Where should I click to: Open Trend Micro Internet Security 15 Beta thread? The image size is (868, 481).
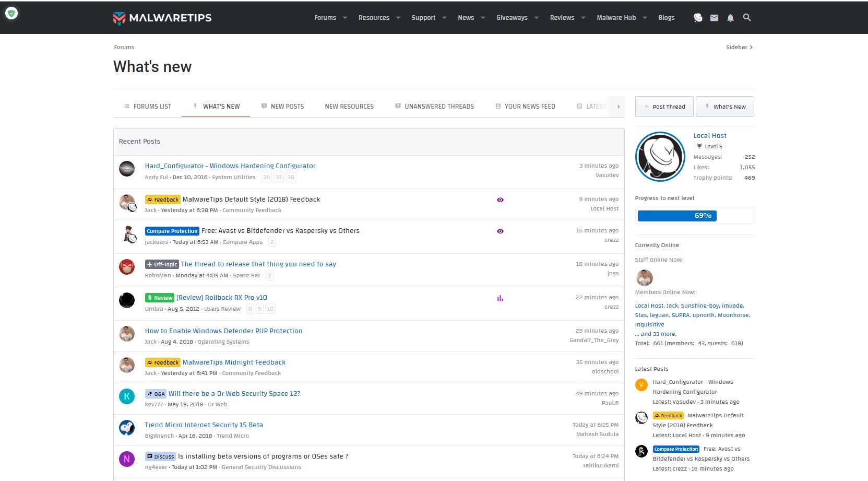point(204,425)
